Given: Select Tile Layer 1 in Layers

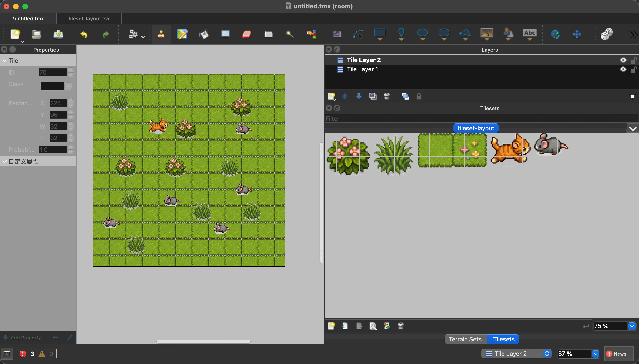Looking at the screenshot, I should 362,69.
